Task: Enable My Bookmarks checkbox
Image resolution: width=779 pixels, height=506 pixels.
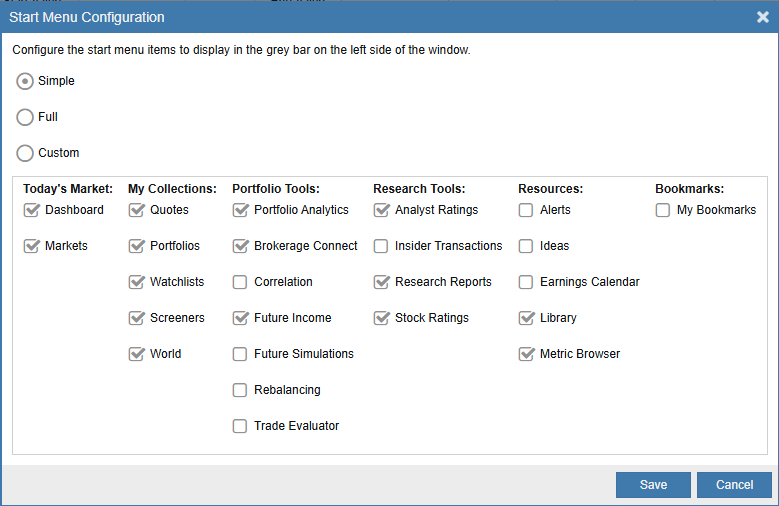Action: point(663,210)
